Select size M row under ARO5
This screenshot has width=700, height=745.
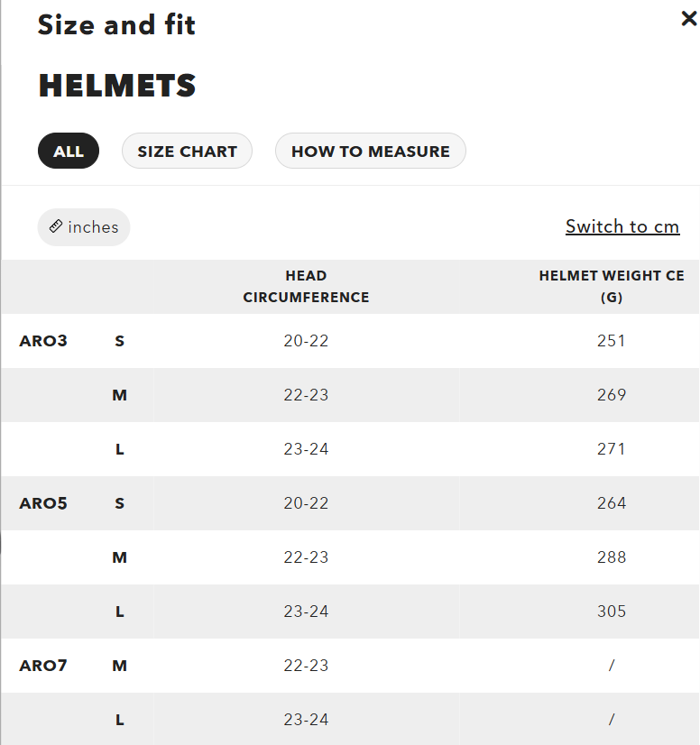click(119, 557)
